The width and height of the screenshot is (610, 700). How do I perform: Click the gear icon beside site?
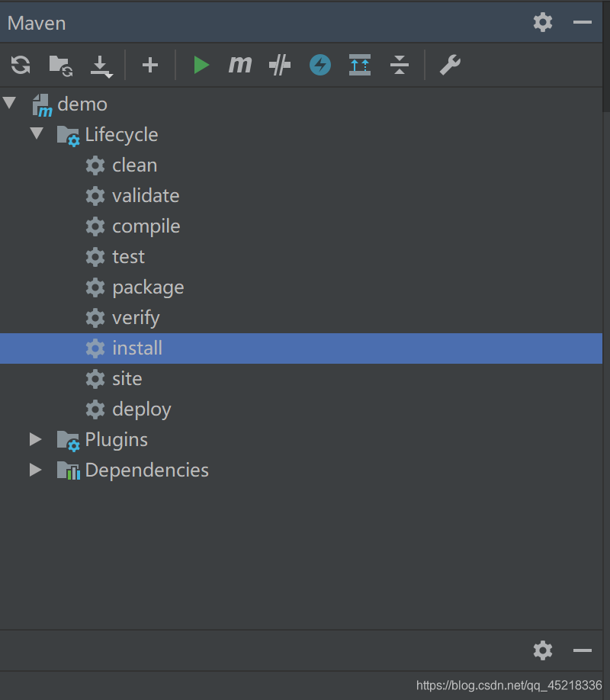[95, 379]
